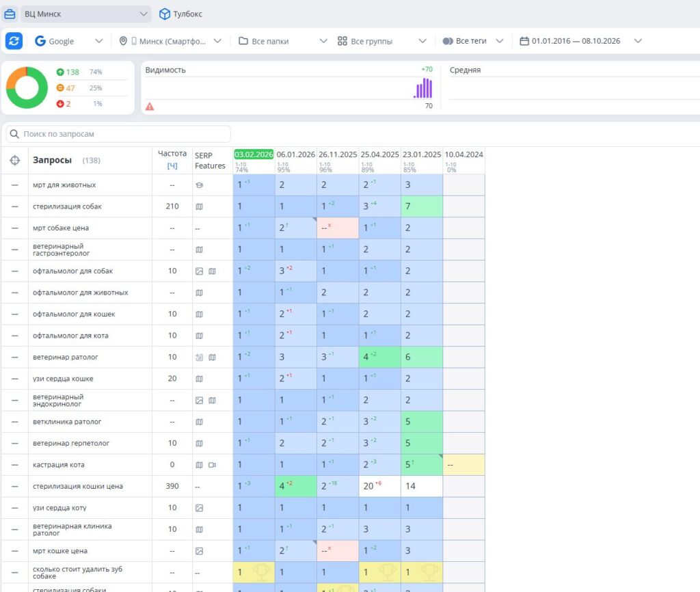Click frequency 390 for стерилизация кошки цена

[172, 486]
